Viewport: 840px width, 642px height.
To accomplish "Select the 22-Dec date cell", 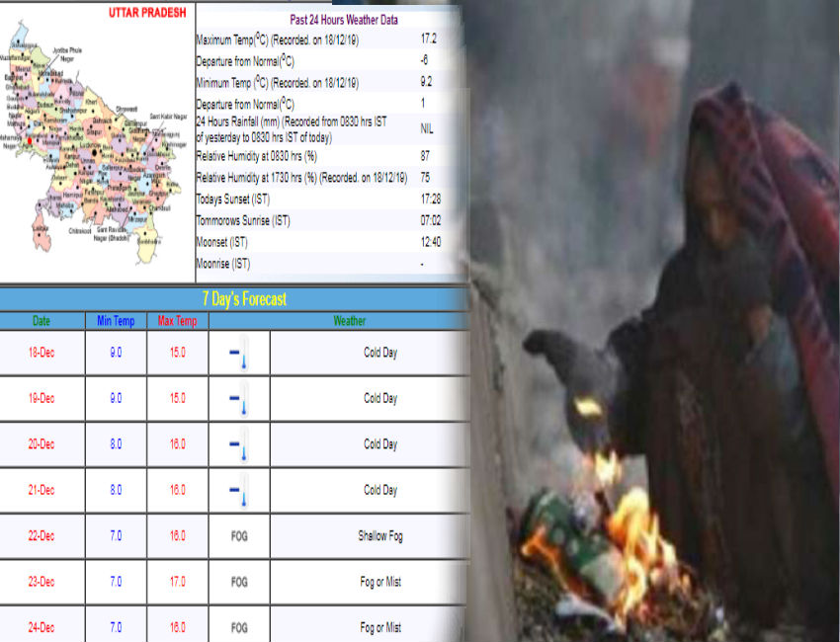I will tap(41, 536).
